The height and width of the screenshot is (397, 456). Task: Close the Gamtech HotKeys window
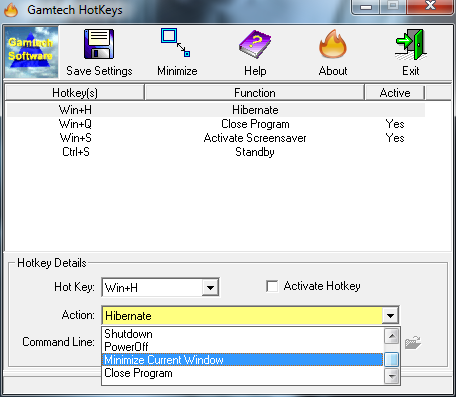(430, 6)
